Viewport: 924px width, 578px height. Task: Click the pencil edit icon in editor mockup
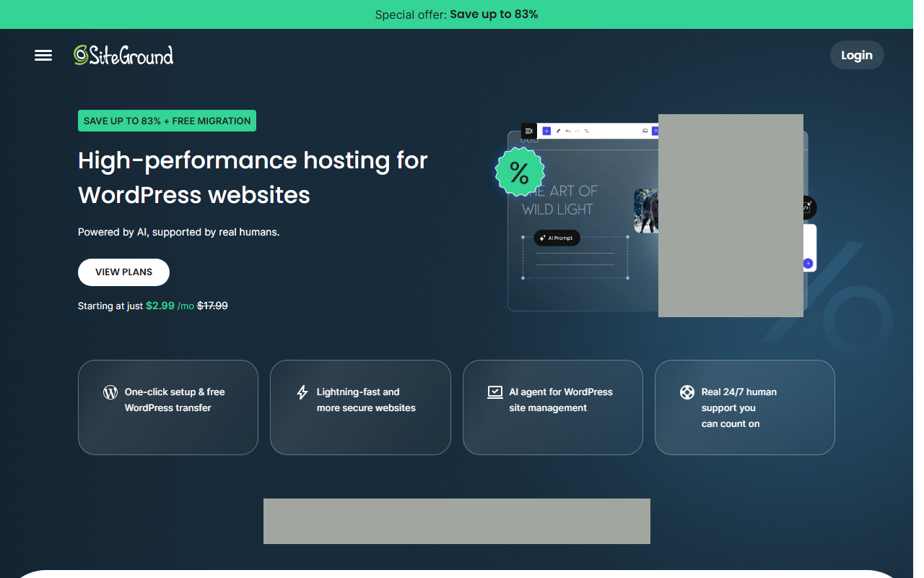(558, 131)
